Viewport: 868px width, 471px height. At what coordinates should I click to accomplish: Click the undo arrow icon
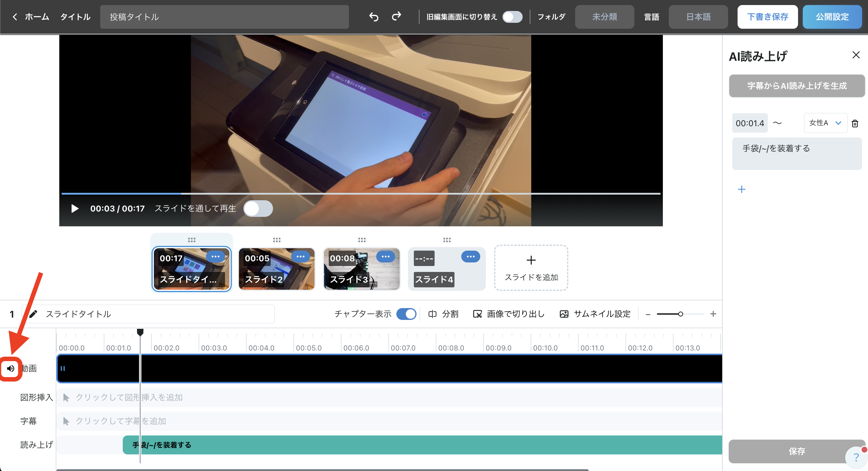373,17
